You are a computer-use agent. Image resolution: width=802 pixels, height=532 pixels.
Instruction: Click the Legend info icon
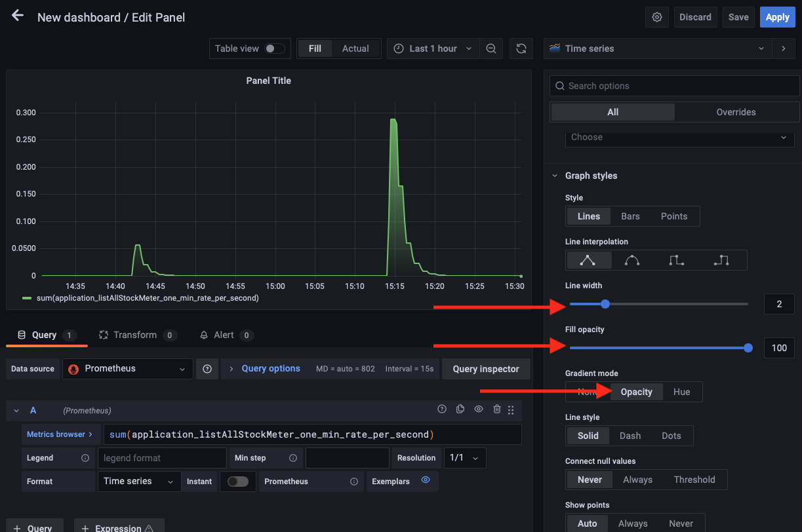(x=85, y=458)
